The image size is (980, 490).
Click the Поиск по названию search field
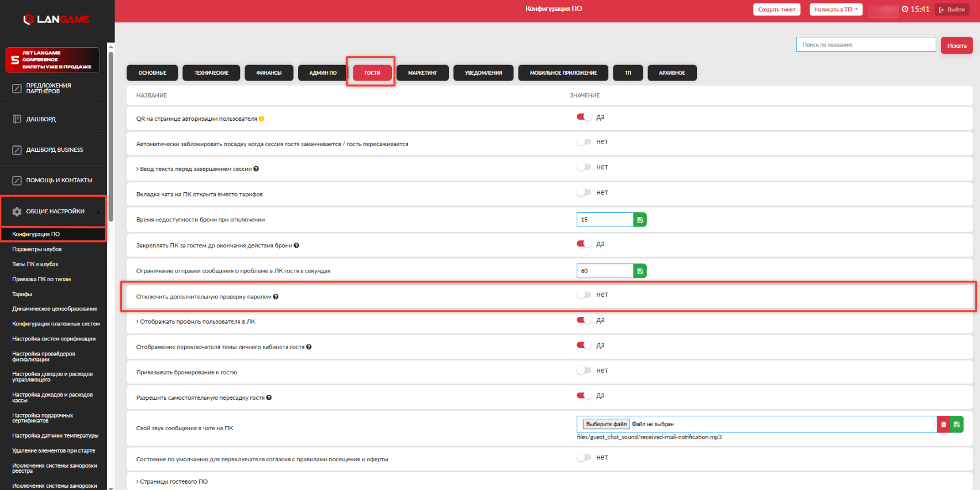click(866, 44)
